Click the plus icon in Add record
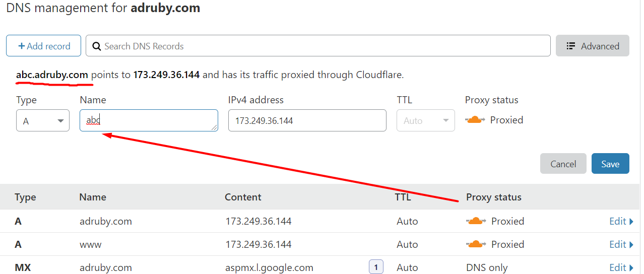Viewport: 644px width, 274px height. click(22, 46)
